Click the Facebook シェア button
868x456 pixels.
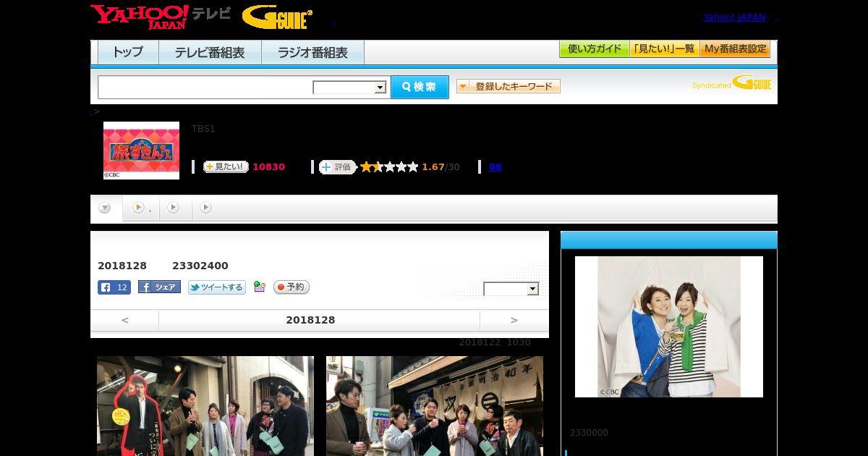coord(159,287)
